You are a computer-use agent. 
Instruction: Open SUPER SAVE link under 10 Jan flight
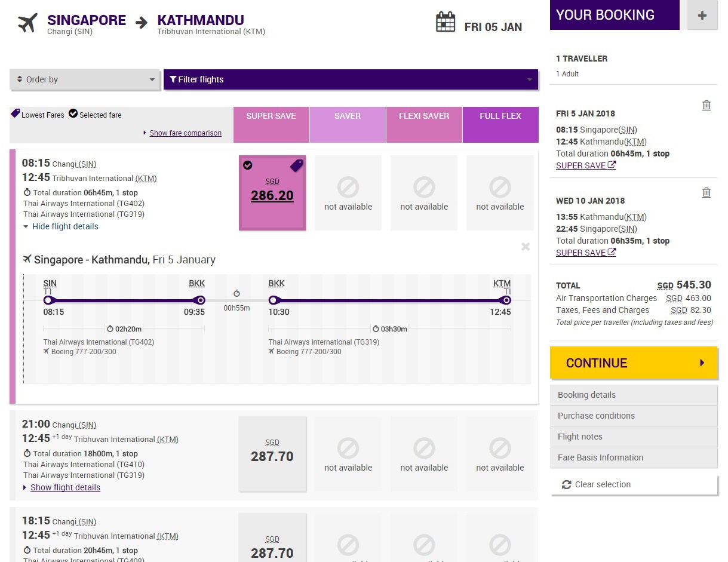[586, 253]
